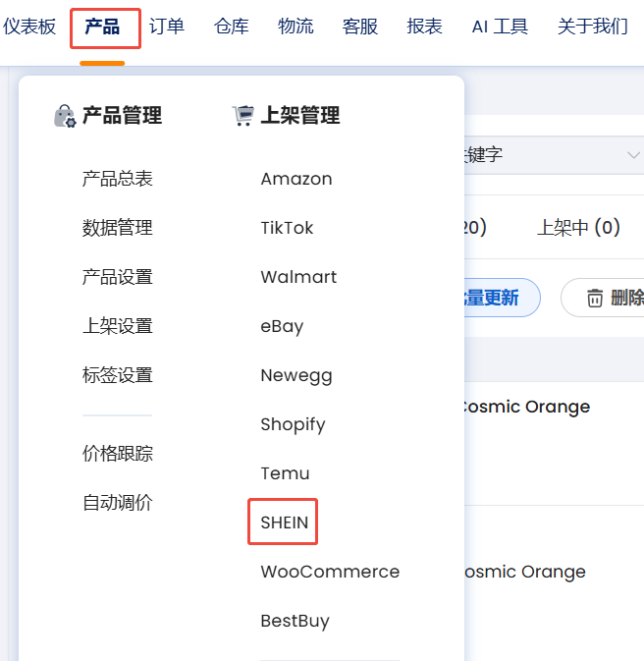Choose WooCommerce in the listing menu
The image size is (644, 661).
[x=330, y=572]
